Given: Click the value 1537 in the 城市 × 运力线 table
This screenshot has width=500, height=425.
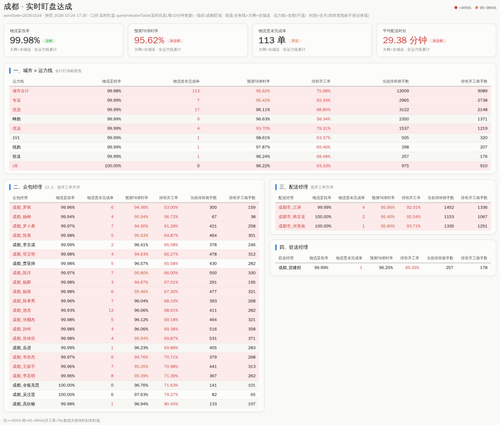Looking at the screenshot, I should click(404, 128).
